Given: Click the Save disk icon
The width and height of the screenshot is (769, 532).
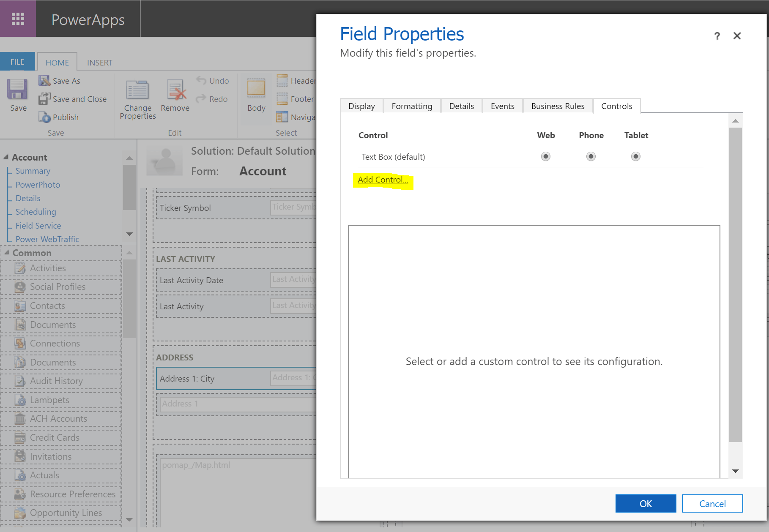Looking at the screenshot, I should pos(17,90).
